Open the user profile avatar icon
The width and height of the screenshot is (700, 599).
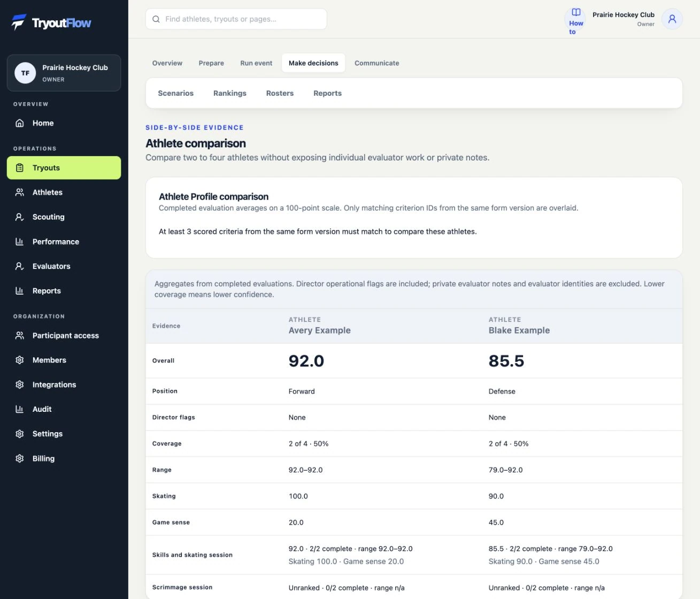pos(672,19)
